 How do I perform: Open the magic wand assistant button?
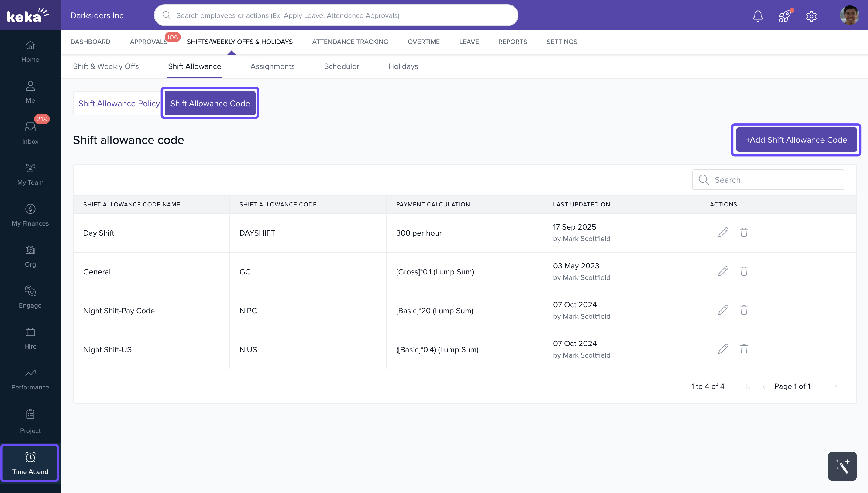(842, 466)
